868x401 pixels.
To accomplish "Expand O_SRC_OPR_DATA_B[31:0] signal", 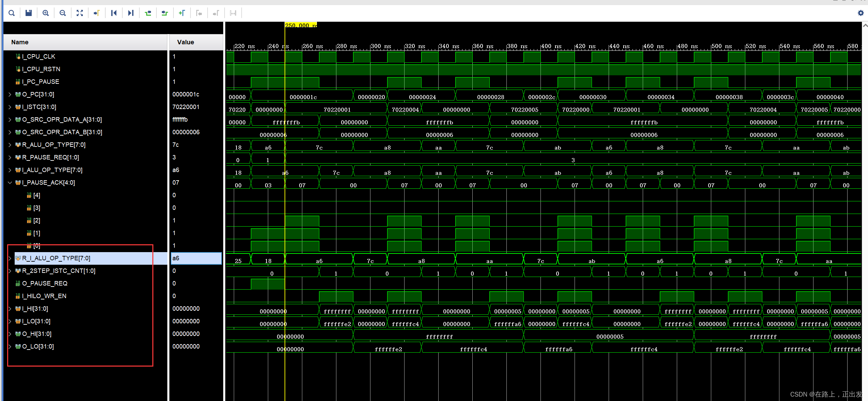I will tap(10, 132).
